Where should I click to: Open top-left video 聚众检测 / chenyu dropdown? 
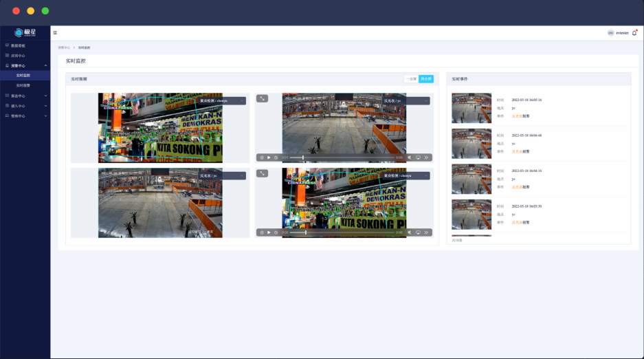click(x=222, y=100)
